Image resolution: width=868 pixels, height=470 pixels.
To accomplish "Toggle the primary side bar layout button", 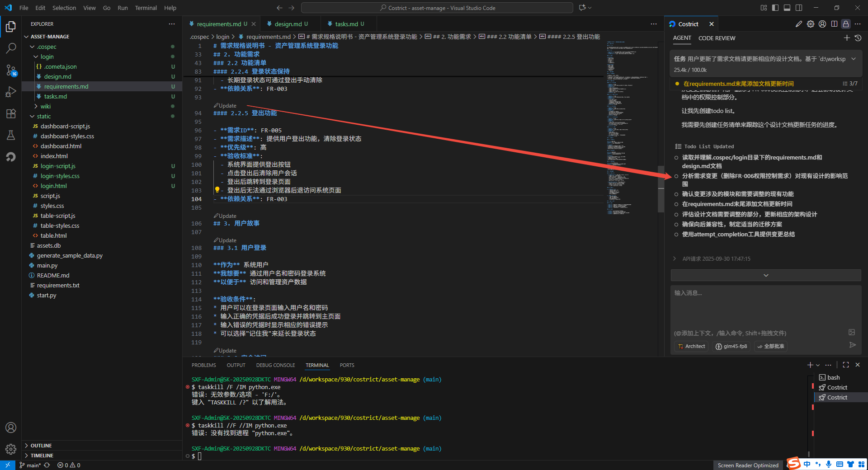I will [775, 8].
